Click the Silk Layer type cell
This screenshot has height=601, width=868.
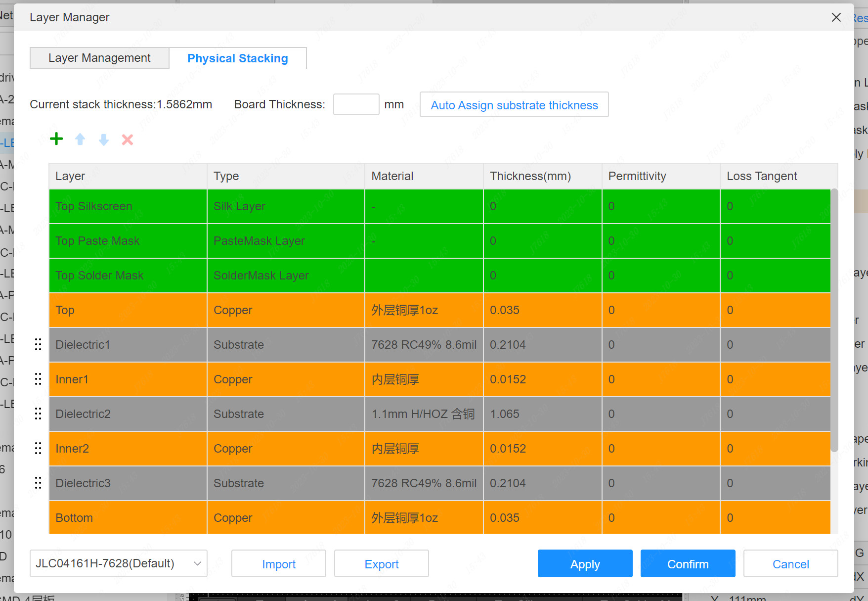tap(286, 206)
